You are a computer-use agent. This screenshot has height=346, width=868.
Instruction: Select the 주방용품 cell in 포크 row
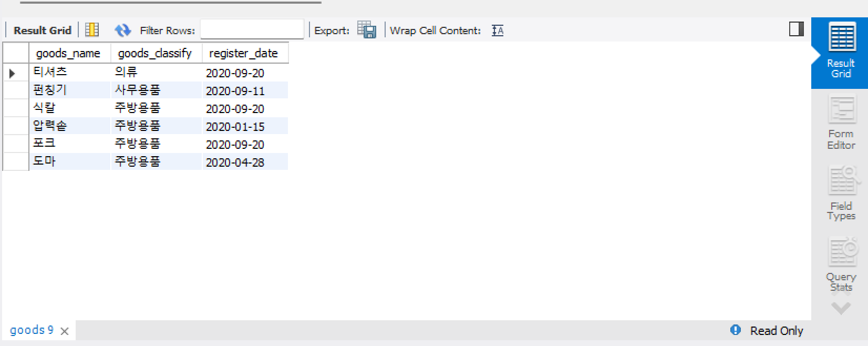(156, 144)
